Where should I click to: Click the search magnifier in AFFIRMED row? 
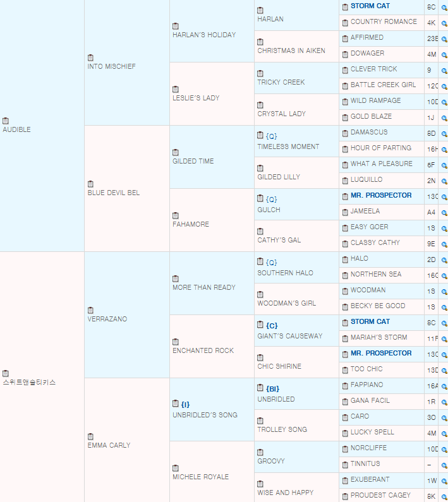tap(444, 39)
